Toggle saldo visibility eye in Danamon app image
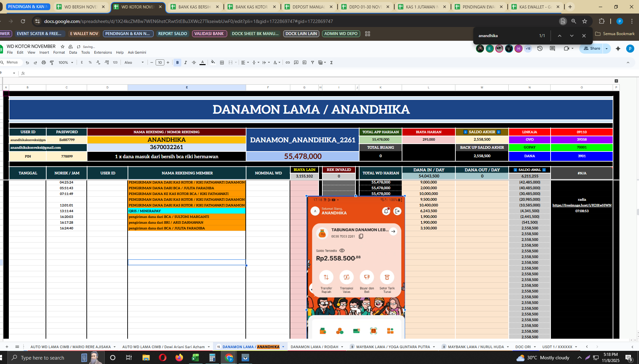 click(x=342, y=250)
